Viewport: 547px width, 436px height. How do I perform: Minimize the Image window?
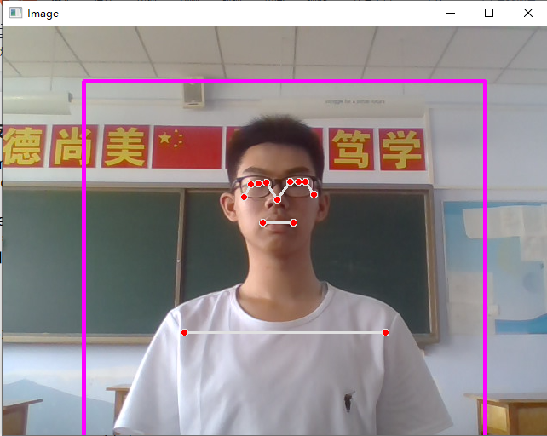pyautogui.click(x=450, y=14)
